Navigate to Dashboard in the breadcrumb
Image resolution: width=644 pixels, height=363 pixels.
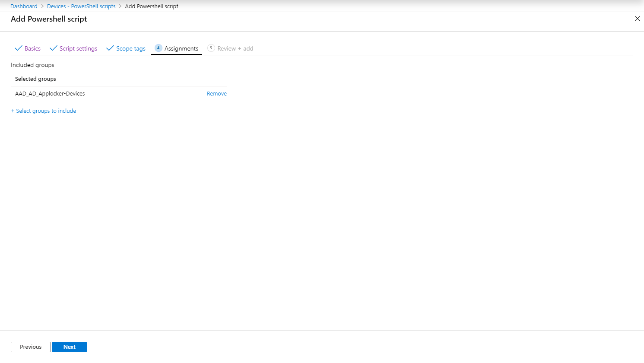24,6
